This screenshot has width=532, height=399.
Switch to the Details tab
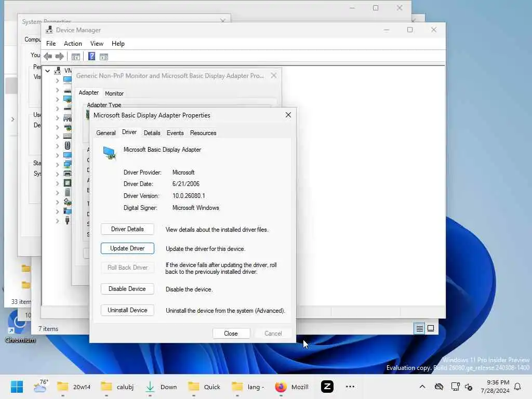(152, 133)
